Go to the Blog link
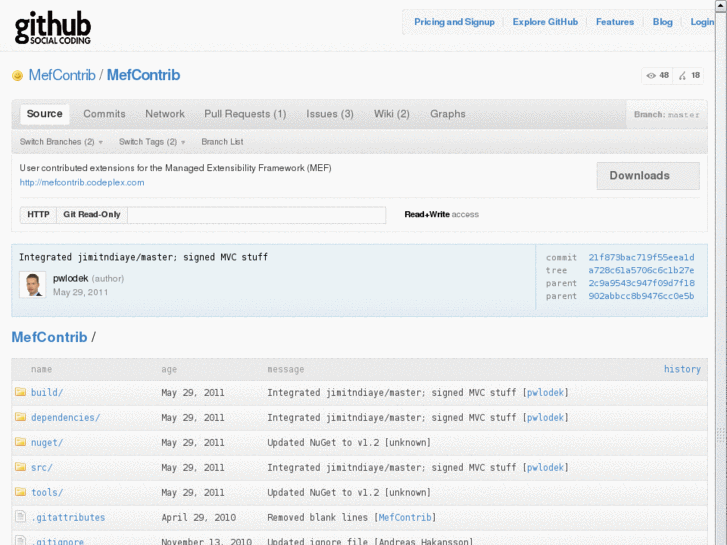 [663, 22]
